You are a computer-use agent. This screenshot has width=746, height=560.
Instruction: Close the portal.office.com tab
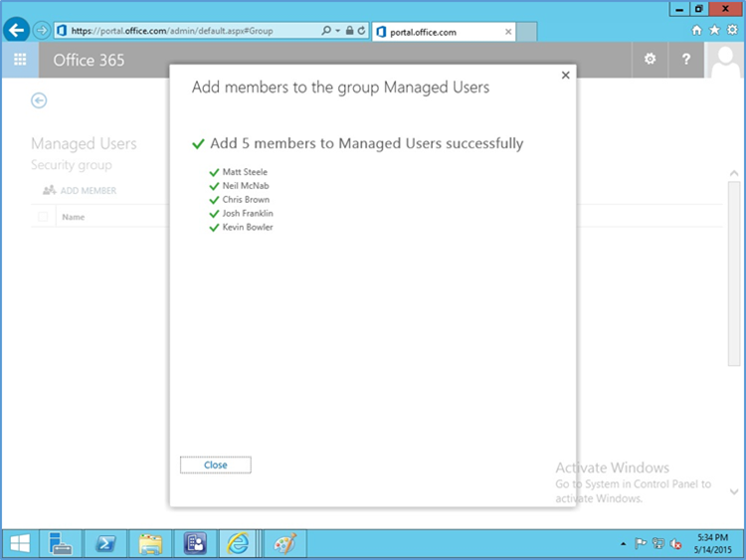pos(508,32)
